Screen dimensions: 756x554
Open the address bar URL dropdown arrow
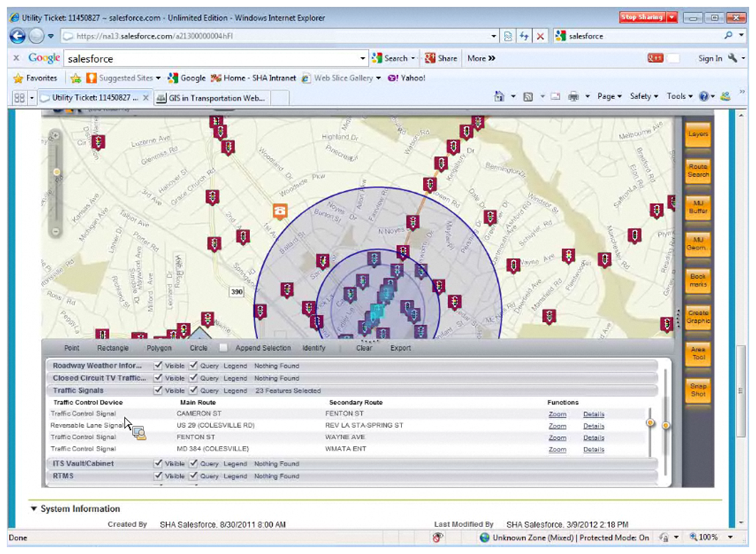(x=494, y=36)
